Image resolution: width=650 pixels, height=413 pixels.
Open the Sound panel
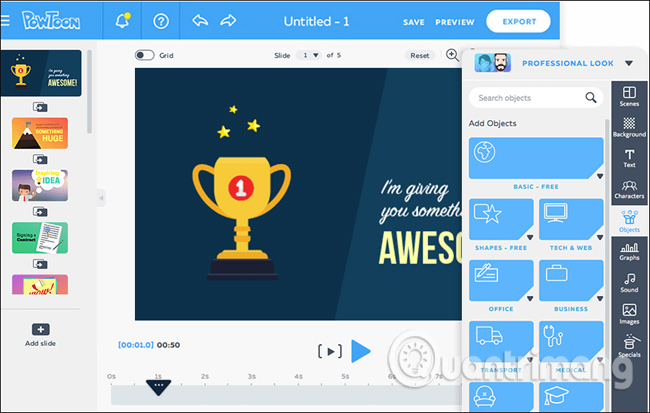pyautogui.click(x=629, y=283)
